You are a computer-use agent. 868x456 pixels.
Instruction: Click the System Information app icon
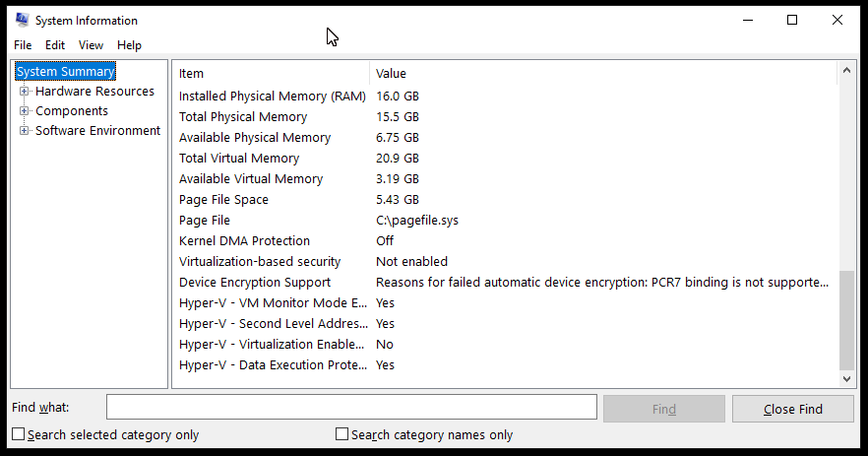[22, 20]
